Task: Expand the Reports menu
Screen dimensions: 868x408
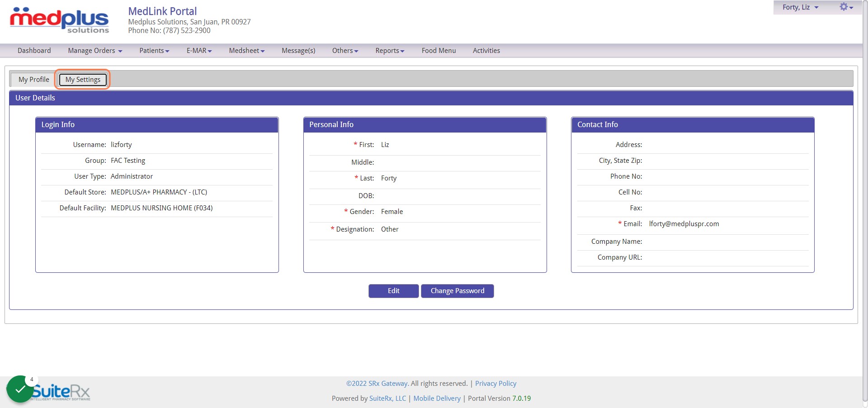Action: 390,51
